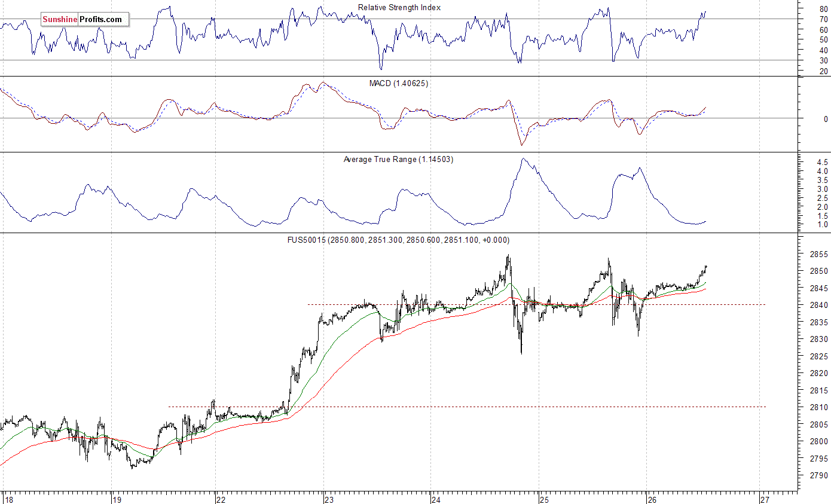
Task: Click date label 24 on time axis
Action: (436, 499)
